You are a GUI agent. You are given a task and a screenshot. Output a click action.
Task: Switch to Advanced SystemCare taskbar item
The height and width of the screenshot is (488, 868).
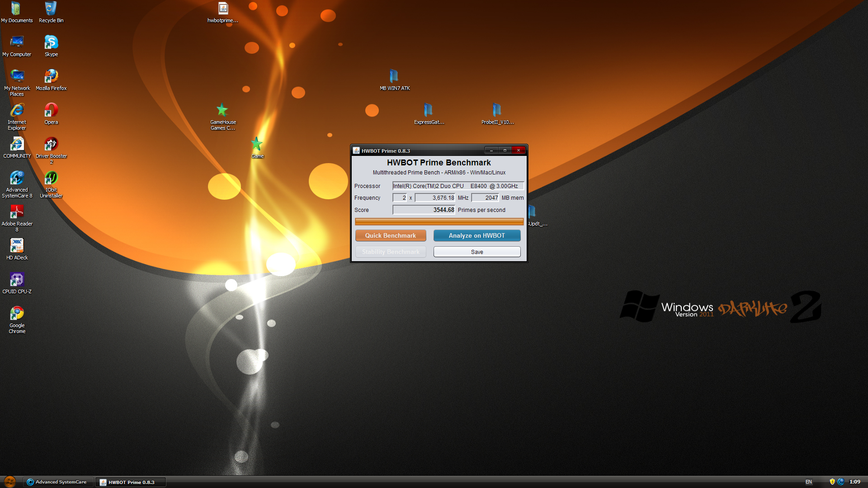58,482
